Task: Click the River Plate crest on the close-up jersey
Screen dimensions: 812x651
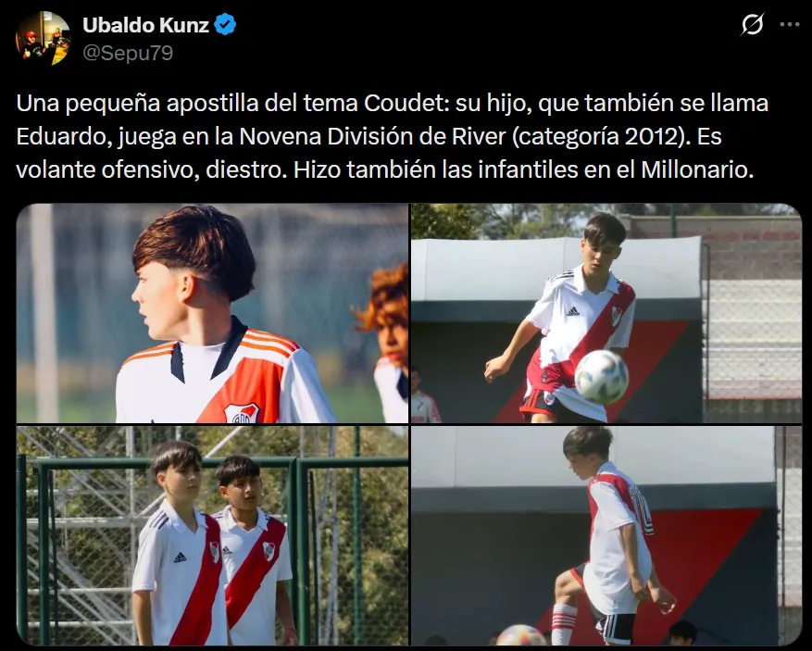Action: pos(242,413)
